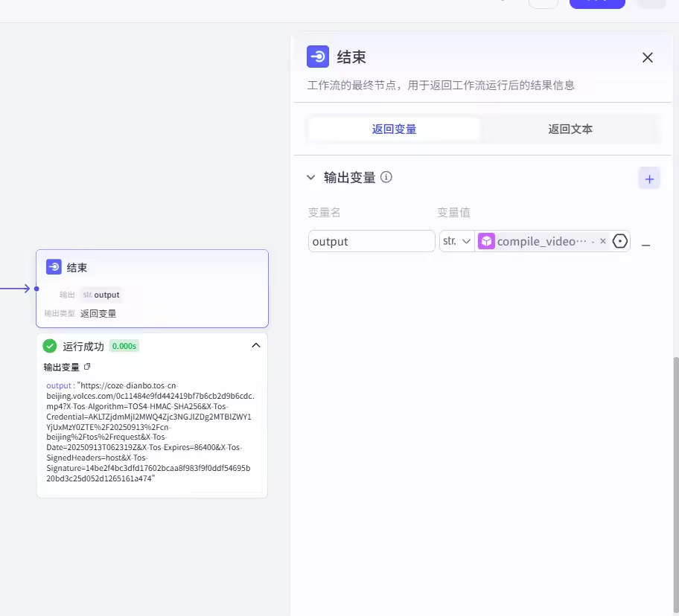Switch to the 返回变量 tab

point(394,129)
